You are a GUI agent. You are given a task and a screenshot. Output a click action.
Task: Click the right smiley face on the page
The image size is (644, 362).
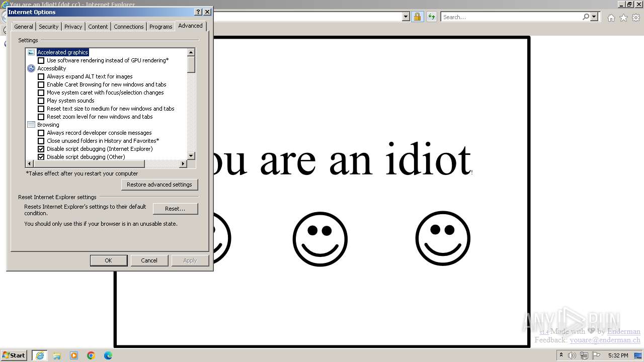443,239
